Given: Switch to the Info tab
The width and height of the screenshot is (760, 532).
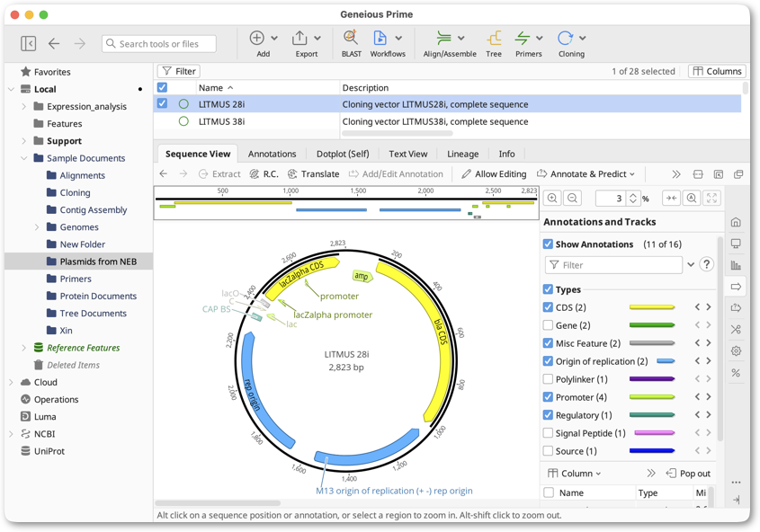Looking at the screenshot, I should pyautogui.click(x=506, y=154).
